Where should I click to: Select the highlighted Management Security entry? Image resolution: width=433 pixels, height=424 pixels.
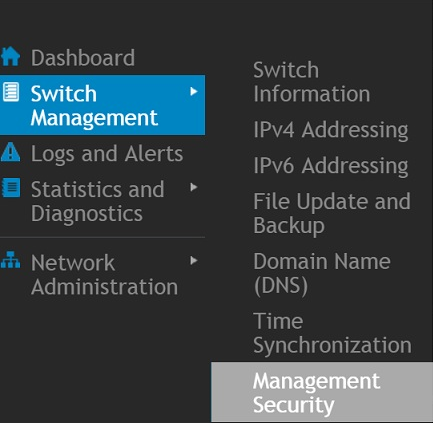click(x=322, y=392)
